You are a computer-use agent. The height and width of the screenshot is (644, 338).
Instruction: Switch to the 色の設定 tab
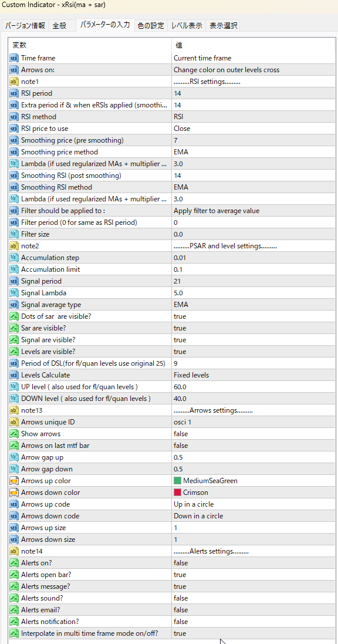(x=151, y=25)
